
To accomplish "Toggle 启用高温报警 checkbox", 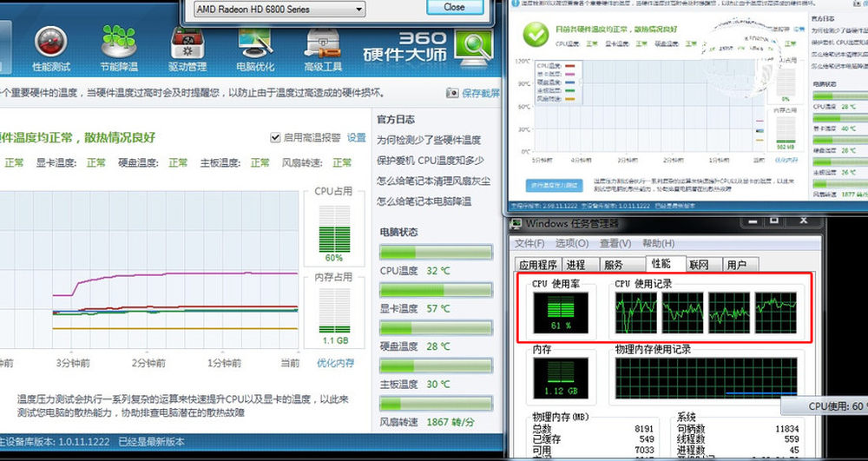I will tap(275, 137).
